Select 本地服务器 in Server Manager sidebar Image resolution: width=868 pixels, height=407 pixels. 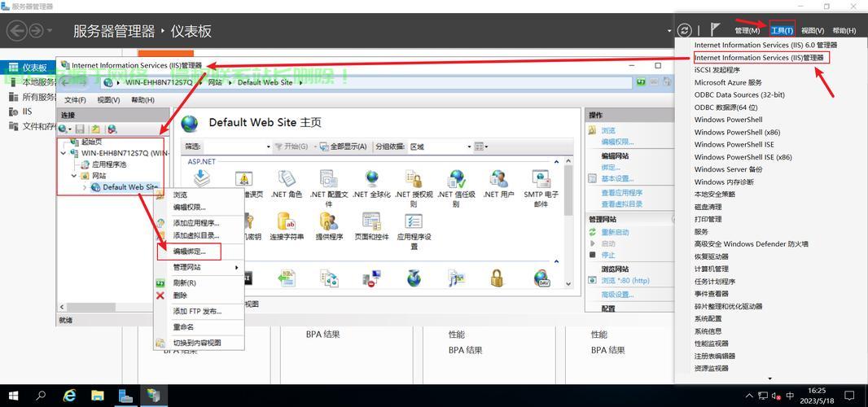(40, 82)
